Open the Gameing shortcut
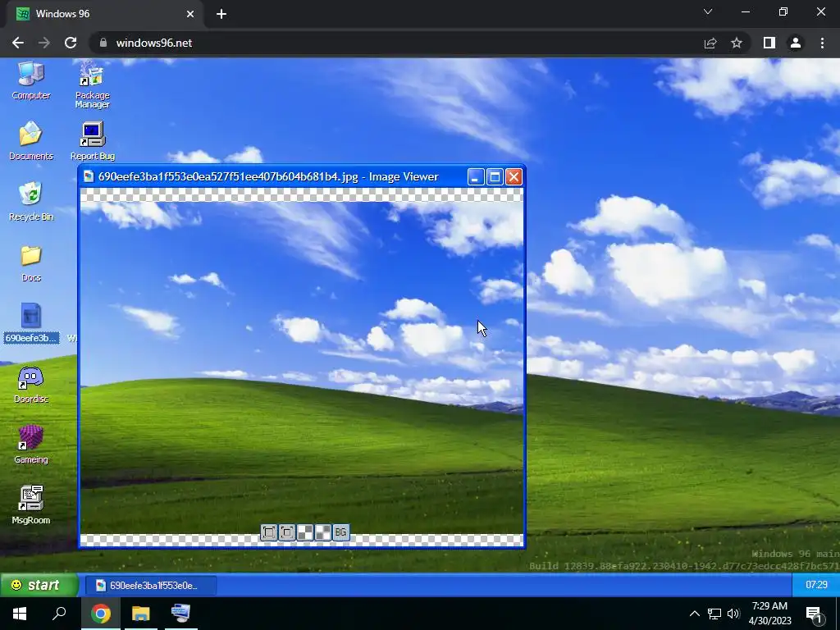 coord(31,445)
